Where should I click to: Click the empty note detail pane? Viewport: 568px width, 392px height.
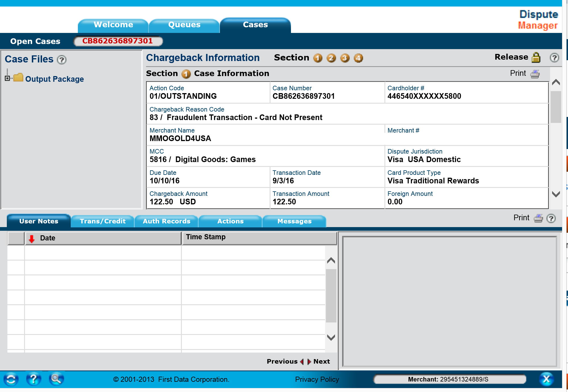coord(449,301)
